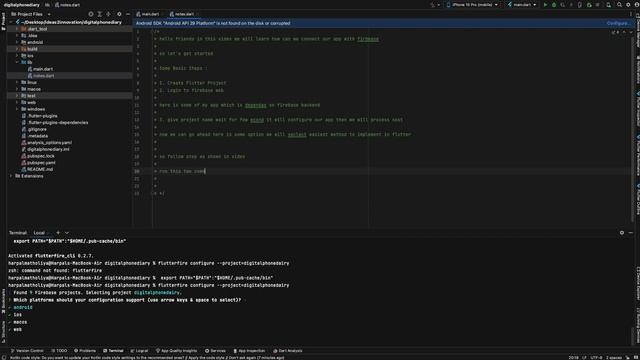The height and width of the screenshot is (360, 640).
Task: Toggle the Project side tool window button
Action: point(3,21)
